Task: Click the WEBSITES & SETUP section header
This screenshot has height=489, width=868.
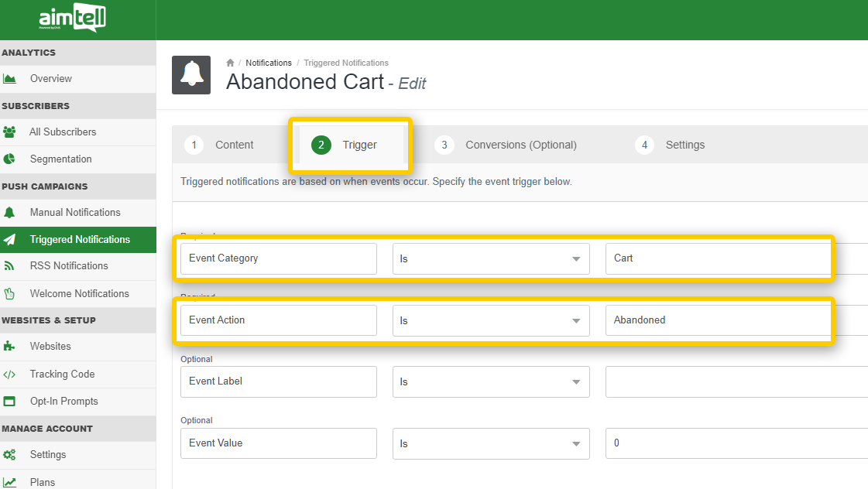Action: pyautogui.click(x=49, y=320)
